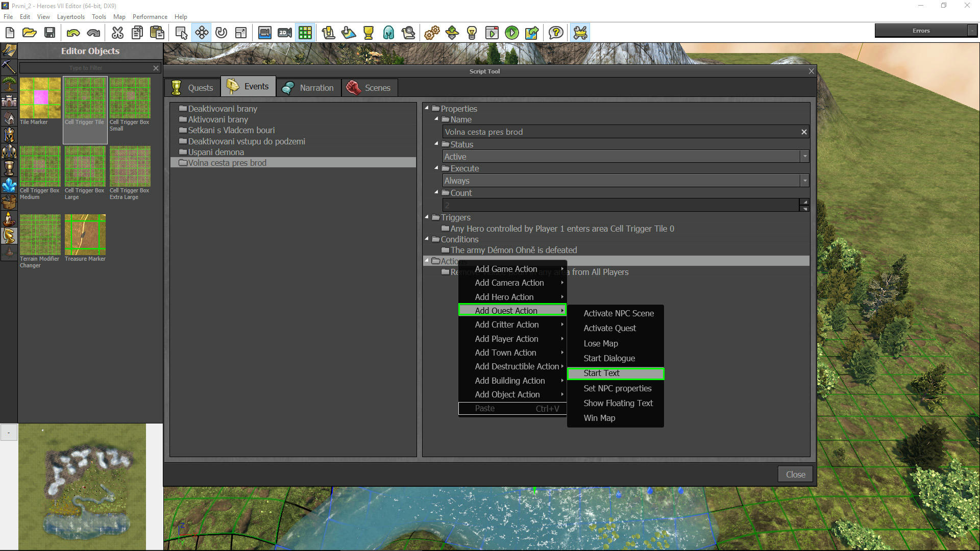Collapse the Status property node
The image size is (980, 551).
436,143
